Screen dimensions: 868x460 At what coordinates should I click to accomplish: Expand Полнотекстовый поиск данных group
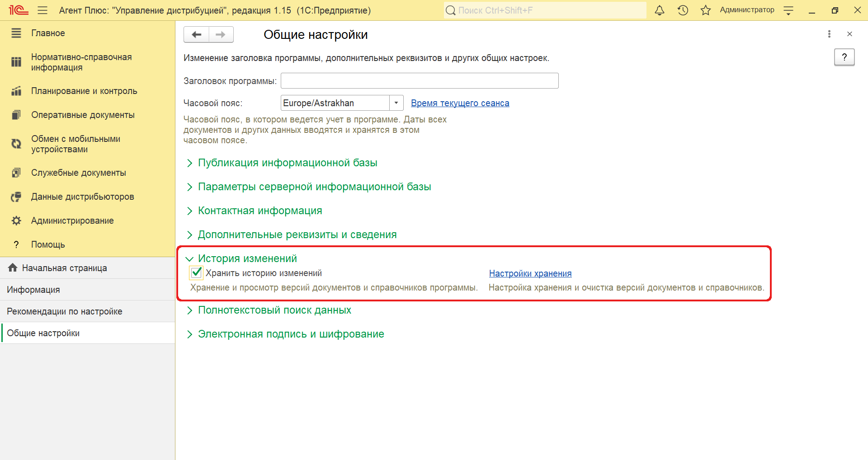coord(269,310)
